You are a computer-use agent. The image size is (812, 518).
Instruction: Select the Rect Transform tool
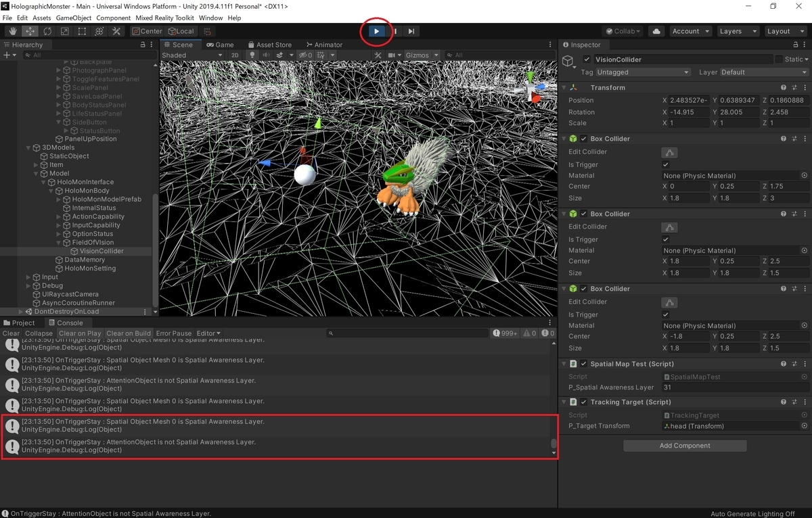[x=82, y=31]
